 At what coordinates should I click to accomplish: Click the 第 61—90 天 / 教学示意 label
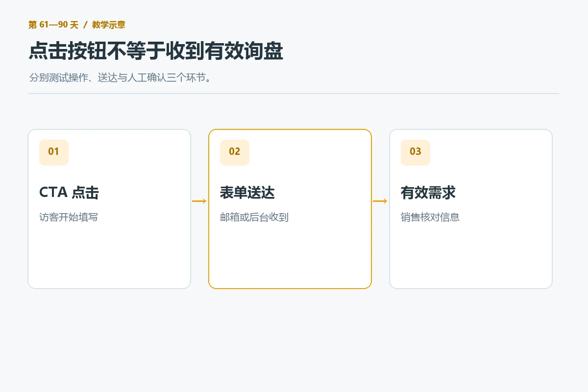pos(77,25)
